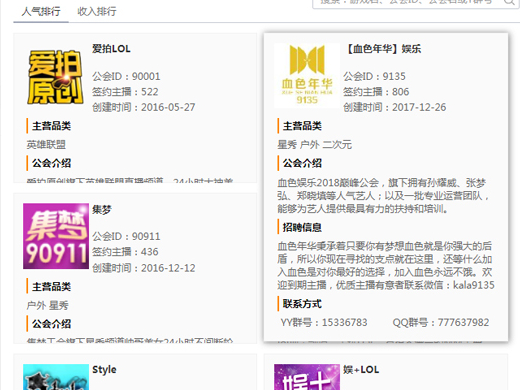The height and width of the screenshot is (390, 520).
Task: Click the 招聘信息 heading
Action: point(302,227)
